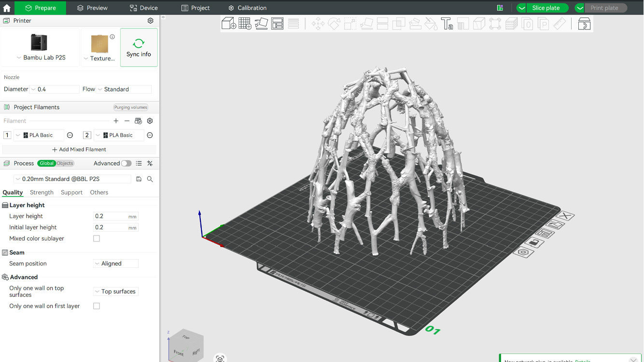Switch process scope to Objects
The width and height of the screenshot is (644, 362).
point(65,164)
